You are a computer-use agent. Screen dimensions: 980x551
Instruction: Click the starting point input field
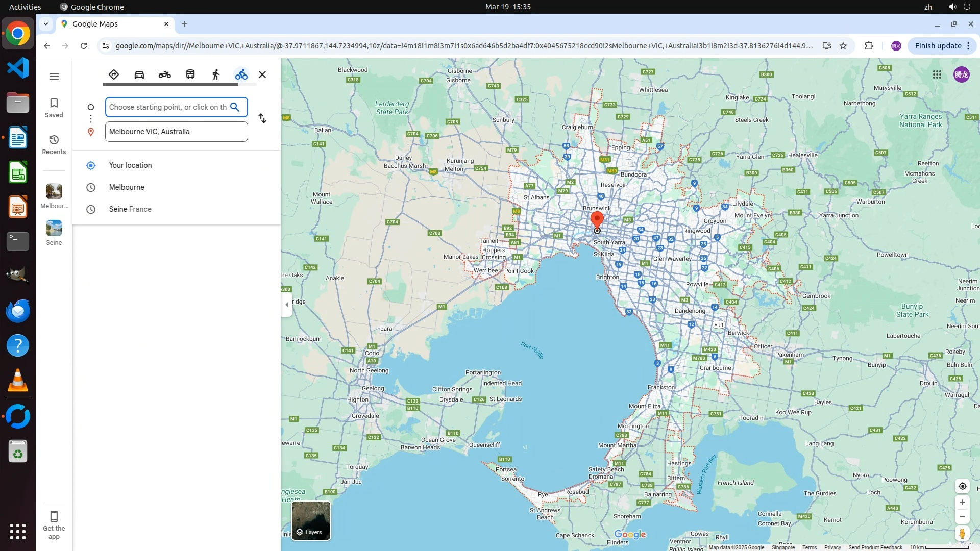pos(167,107)
